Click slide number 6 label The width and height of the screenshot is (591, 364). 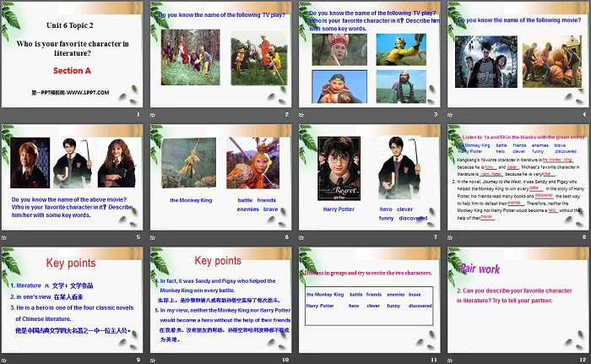pos(287,236)
